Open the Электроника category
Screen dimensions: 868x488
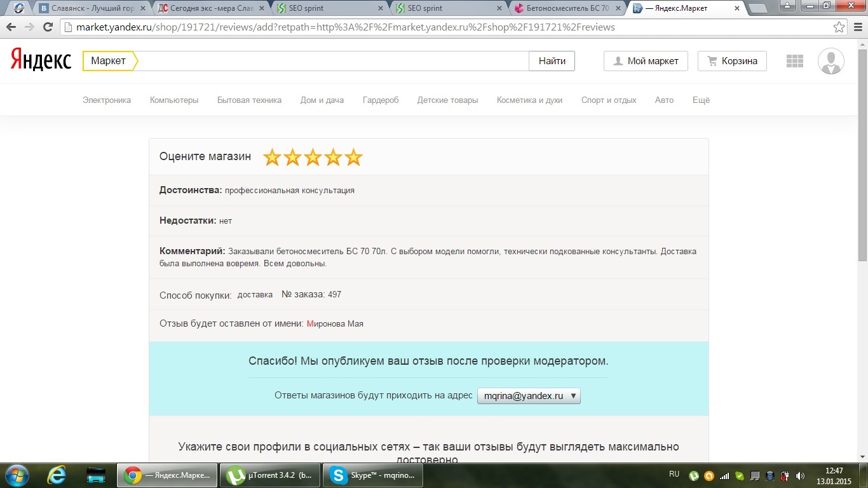click(107, 100)
